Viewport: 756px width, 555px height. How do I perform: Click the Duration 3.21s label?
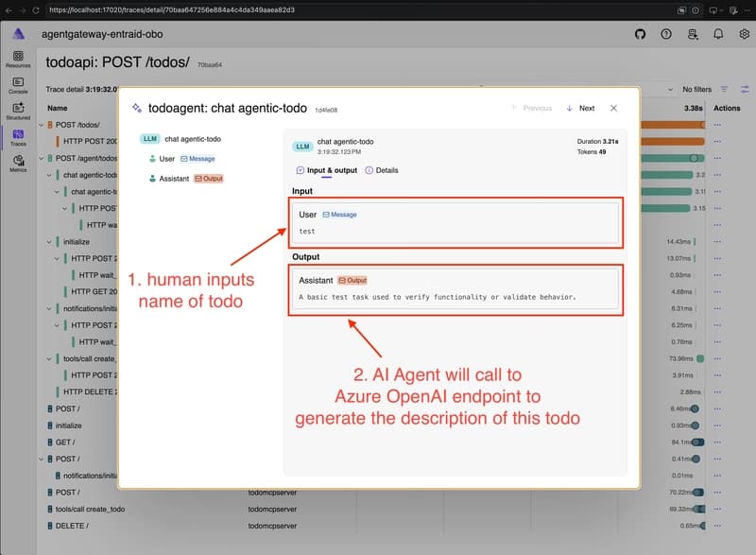pos(597,141)
